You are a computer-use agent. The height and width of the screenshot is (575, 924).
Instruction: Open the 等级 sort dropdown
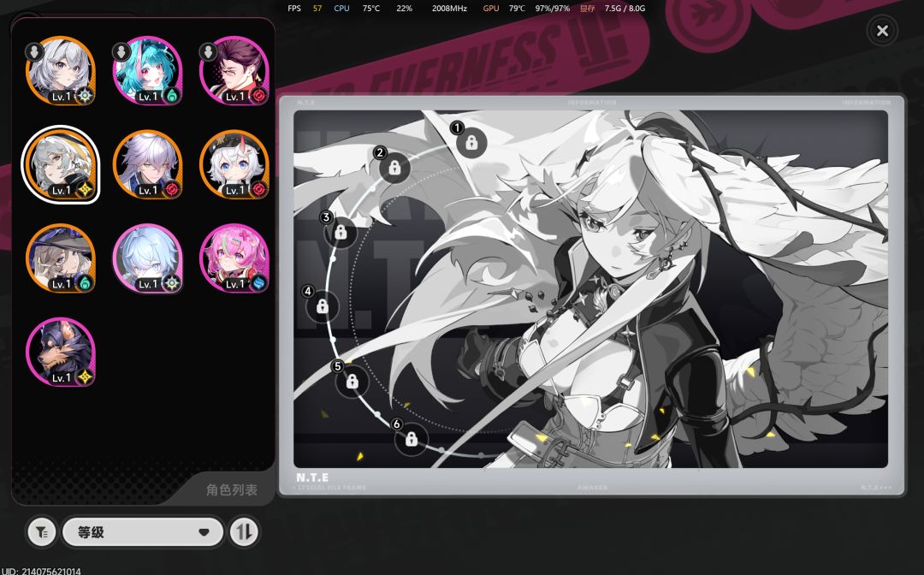coord(143,532)
